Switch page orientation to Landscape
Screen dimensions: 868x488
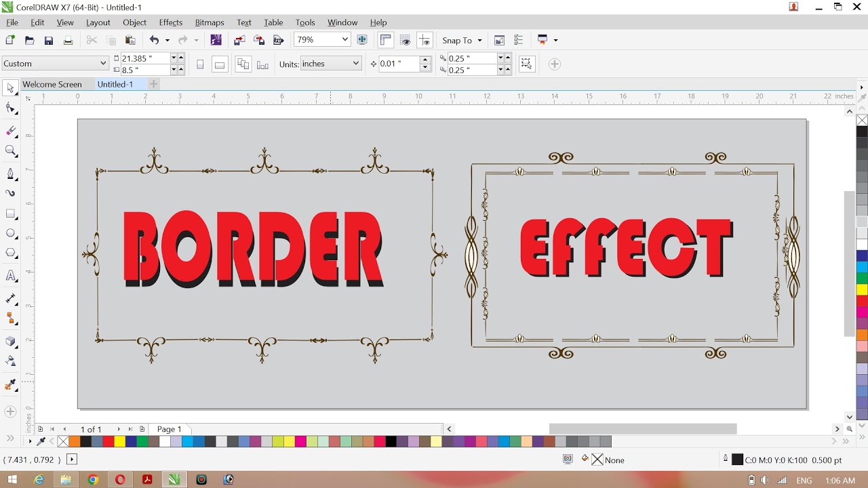220,64
